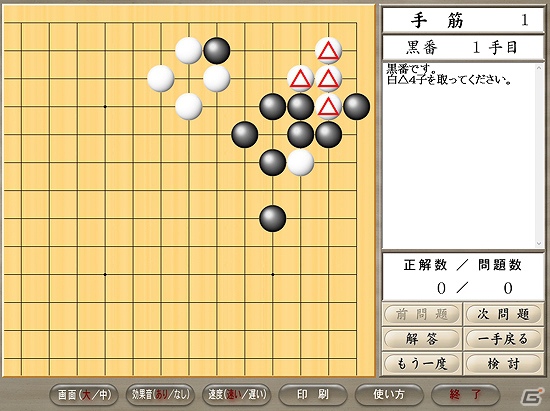The height and width of the screenshot is (411, 550).
Task: Click the scroll-up arrow in the instruction text box
Action: click(539, 68)
